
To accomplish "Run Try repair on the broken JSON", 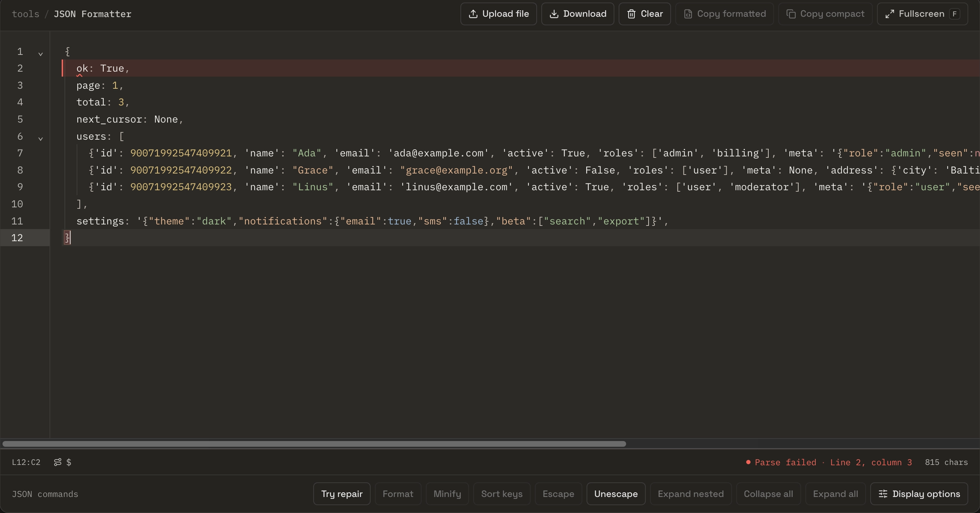I will point(342,494).
